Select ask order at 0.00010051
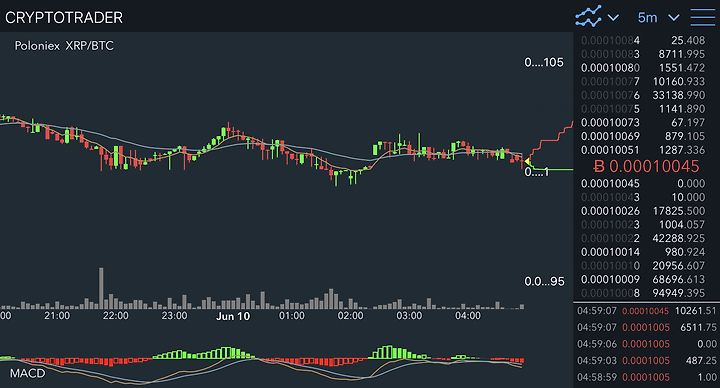 [643, 150]
